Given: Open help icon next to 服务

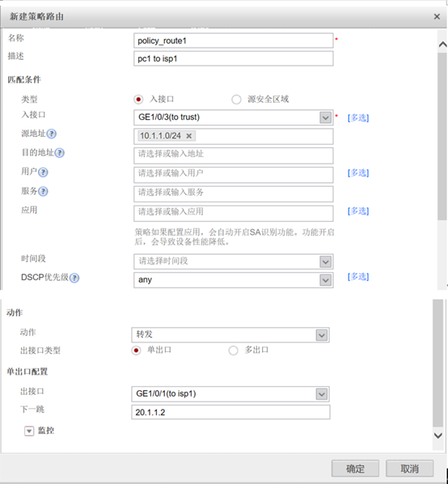Looking at the screenshot, I should 43,191.
